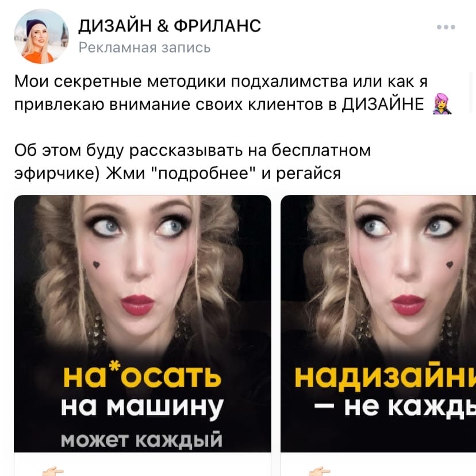Open the ДИЗАЙН & ФРИЛАНС group page
Image resolution: width=476 pixels, height=476 pixels.
[170, 26]
